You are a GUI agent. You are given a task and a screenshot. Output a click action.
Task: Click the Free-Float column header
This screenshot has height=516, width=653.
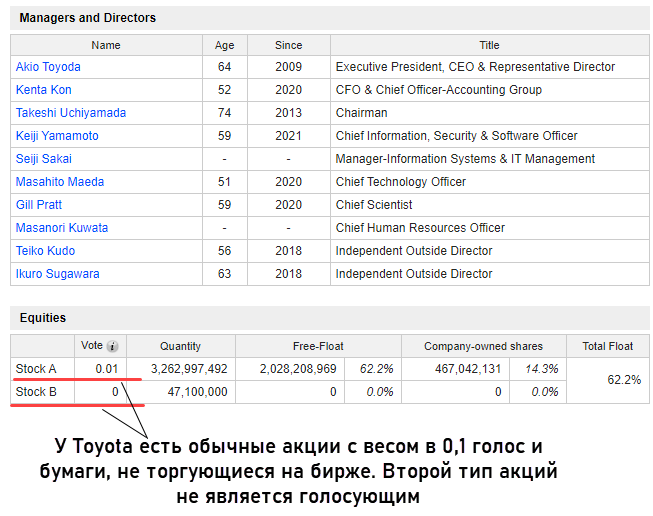click(318, 346)
